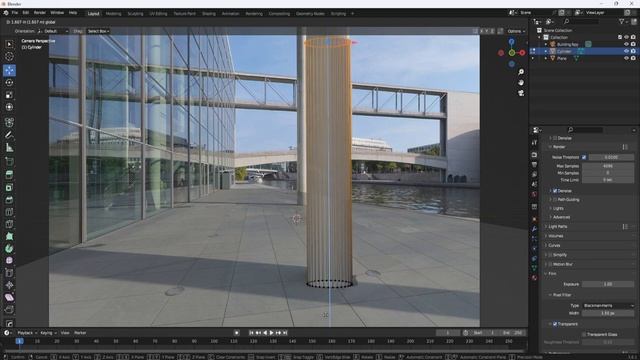Expand the Curves panel

pyautogui.click(x=546, y=245)
